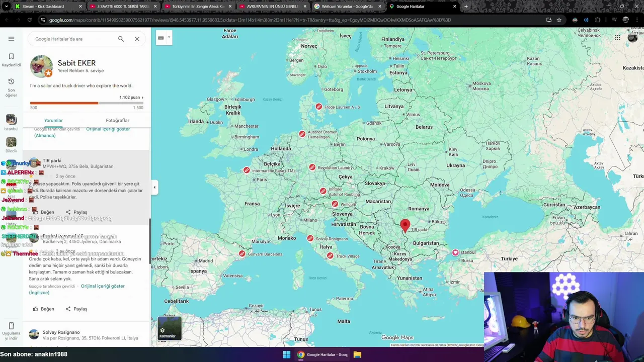Click the Autohof Bremen Hemelingen map pin
Screen dimensions: 644x362
click(x=302, y=134)
